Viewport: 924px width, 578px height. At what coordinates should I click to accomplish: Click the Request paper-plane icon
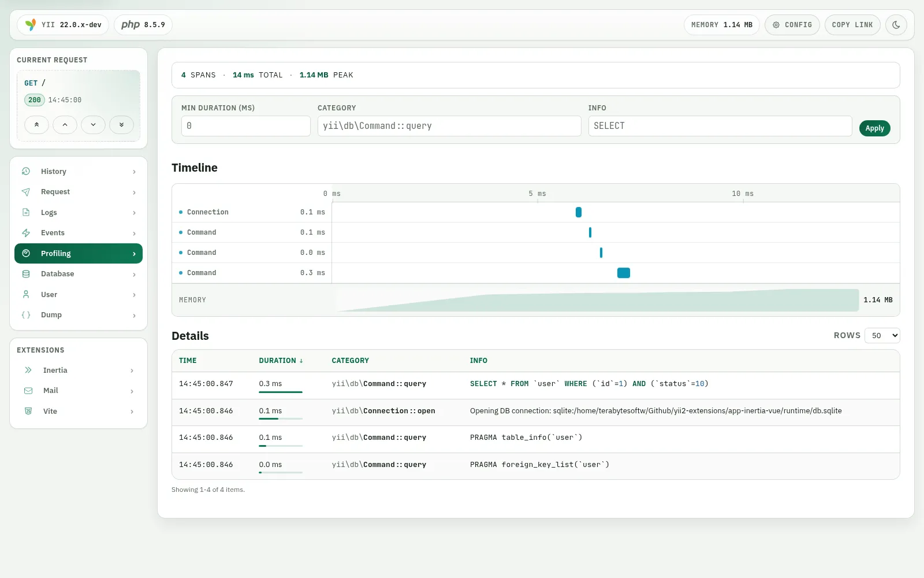(x=26, y=192)
